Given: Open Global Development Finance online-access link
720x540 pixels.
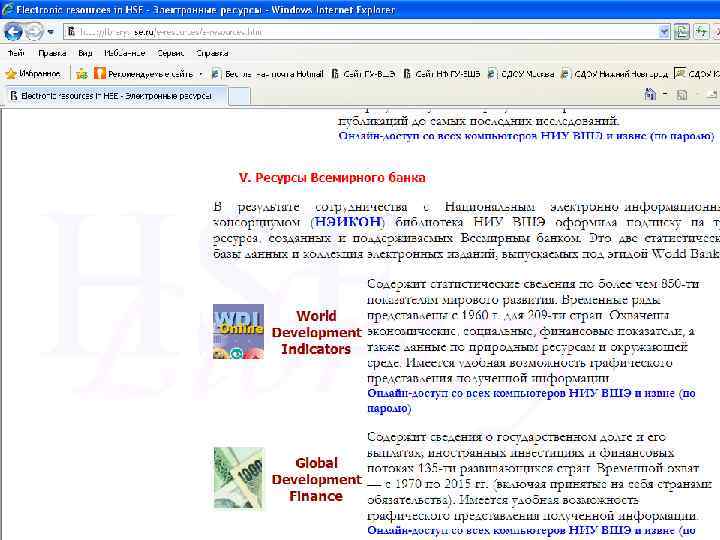Looking at the screenshot, I should pos(531,530).
